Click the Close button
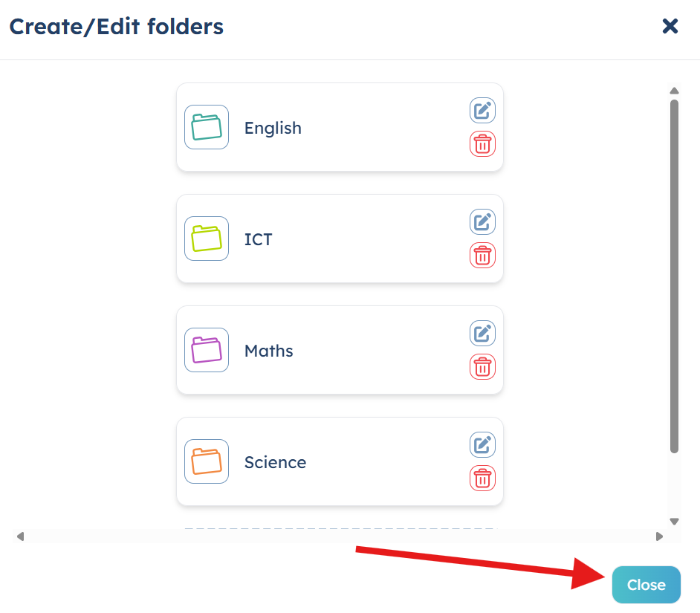Screen dimensions: 700x613 (x=646, y=585)
